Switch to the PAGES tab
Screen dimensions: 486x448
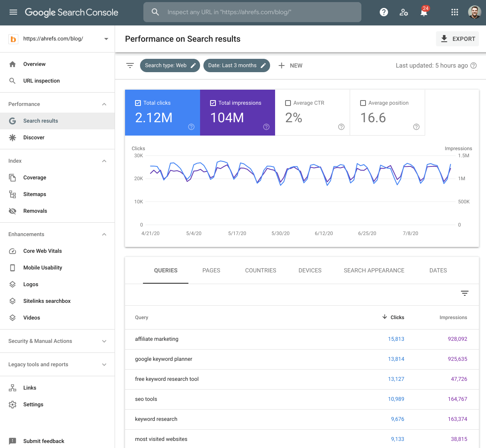[x=211, y=270]
